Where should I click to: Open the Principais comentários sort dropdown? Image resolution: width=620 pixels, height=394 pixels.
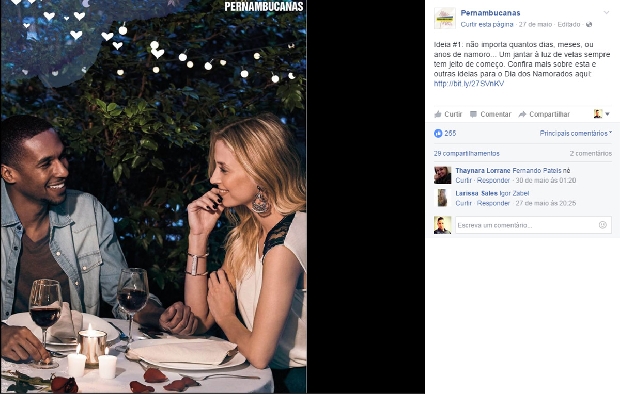pyautogui.click(x=576, y=133)
